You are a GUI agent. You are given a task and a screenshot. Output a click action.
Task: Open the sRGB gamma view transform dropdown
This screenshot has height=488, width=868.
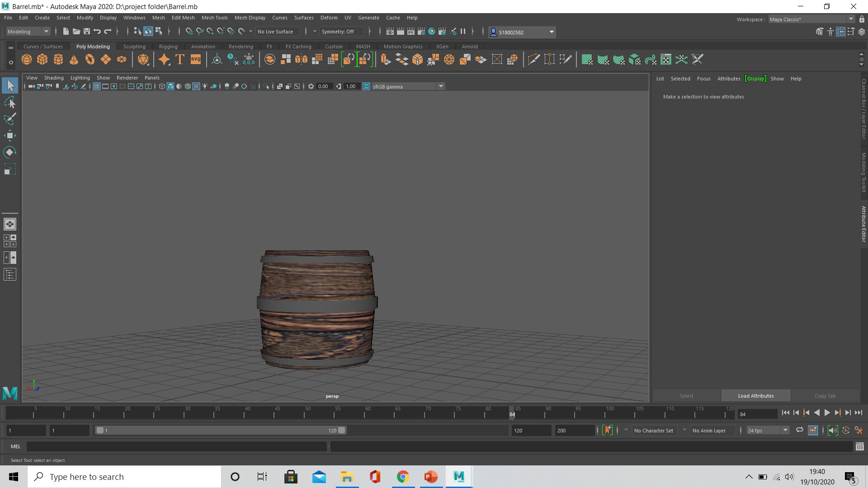click(408, 86)
